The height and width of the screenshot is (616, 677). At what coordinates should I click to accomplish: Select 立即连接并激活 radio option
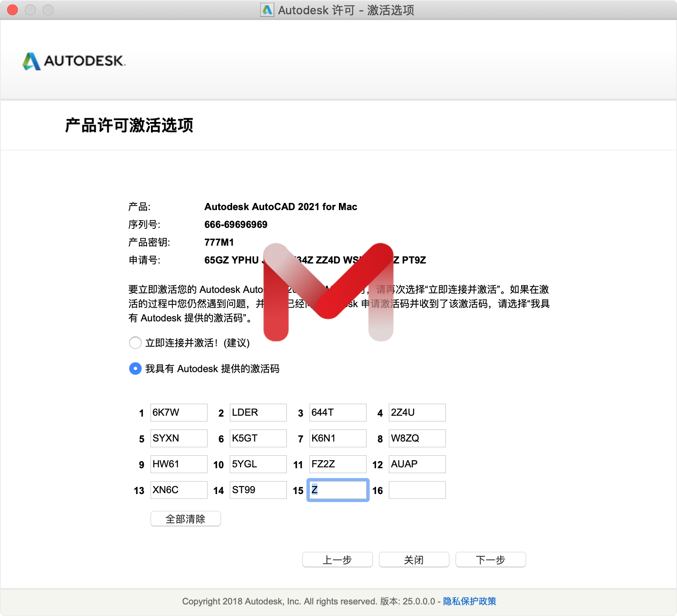point(135,343)
